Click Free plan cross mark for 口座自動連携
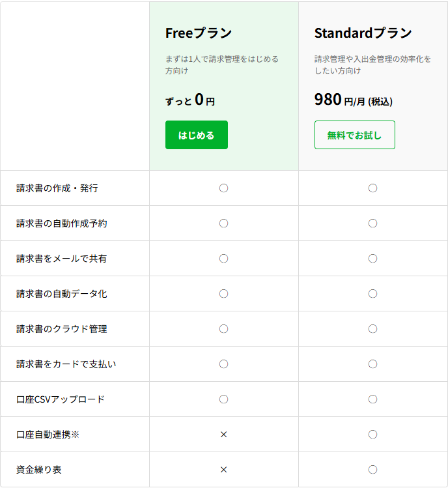This screenshot has width=448, height=488. [223, 435]
